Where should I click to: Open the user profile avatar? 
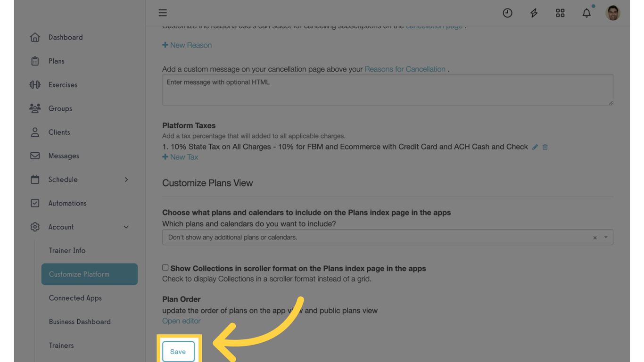click(x=613, y=13)
